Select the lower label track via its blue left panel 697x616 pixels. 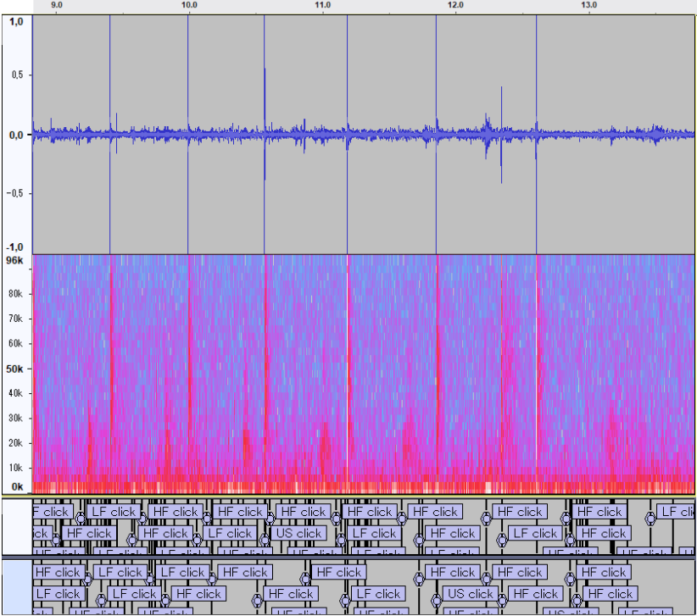pos(15,586)
